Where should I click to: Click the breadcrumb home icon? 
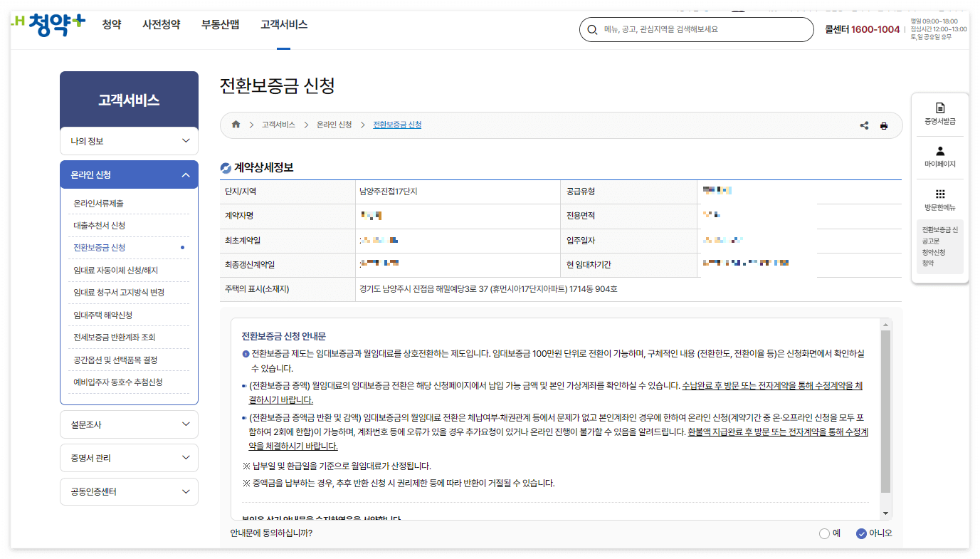[x=236, y=125]
